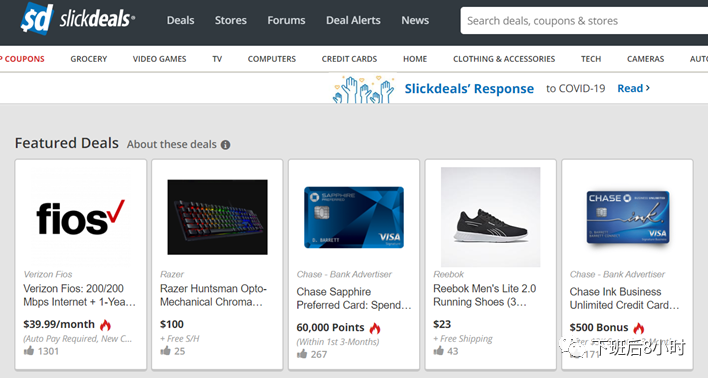Open the Stores menu in header

(x=231, y=20)
